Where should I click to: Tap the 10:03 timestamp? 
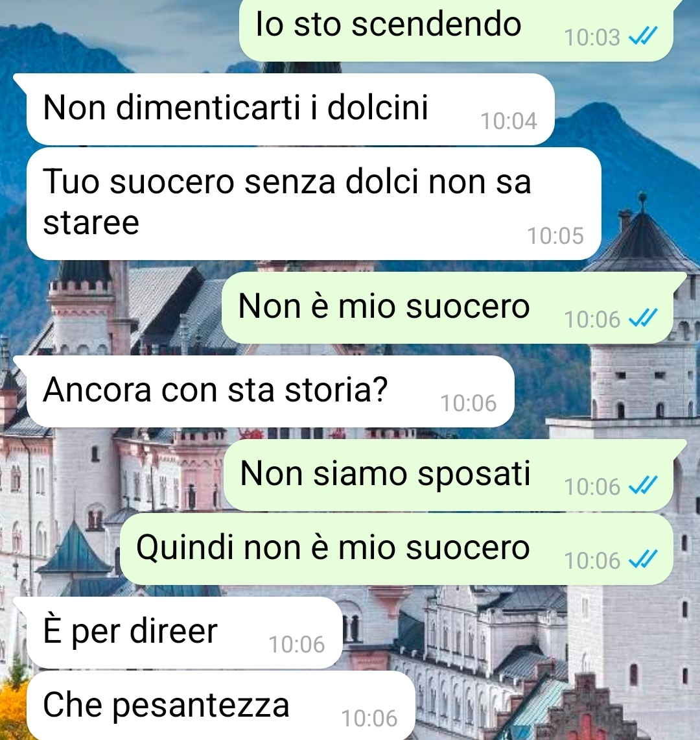pyautogui.click(x=592, y=37)
